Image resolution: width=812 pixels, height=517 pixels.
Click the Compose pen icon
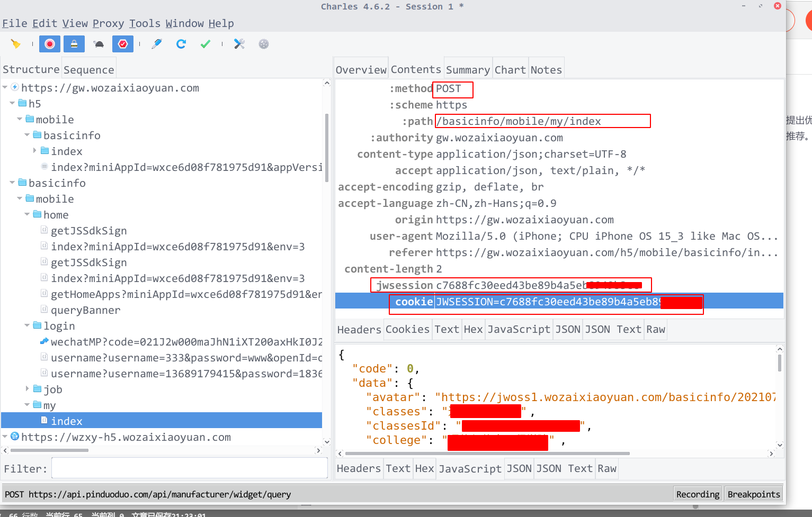[157, 44]
